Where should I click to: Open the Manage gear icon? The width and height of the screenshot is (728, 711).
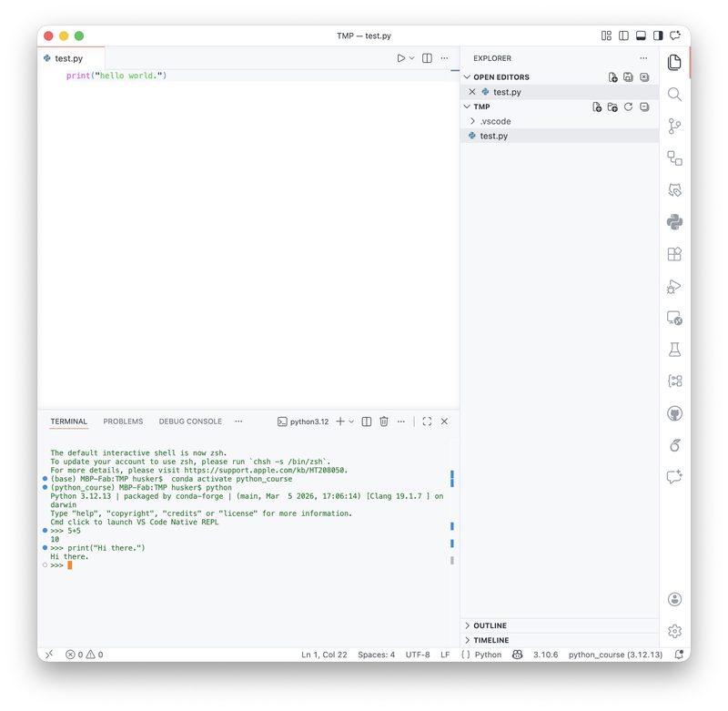[x=674, y=631]
